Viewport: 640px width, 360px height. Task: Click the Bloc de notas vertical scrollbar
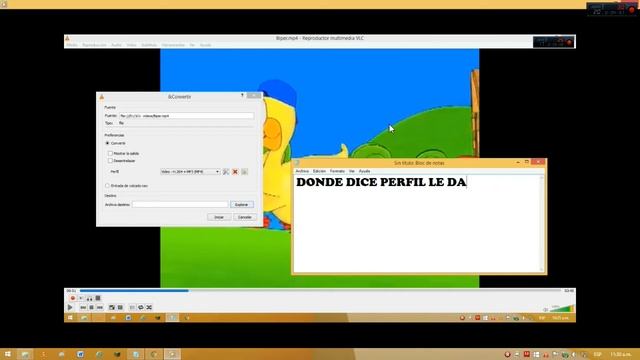pos(542,224)
